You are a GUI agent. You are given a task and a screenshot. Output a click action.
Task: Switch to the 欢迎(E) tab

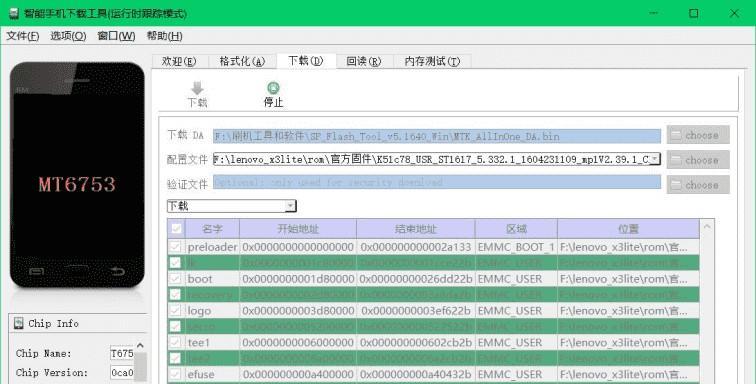pos(179,61)
